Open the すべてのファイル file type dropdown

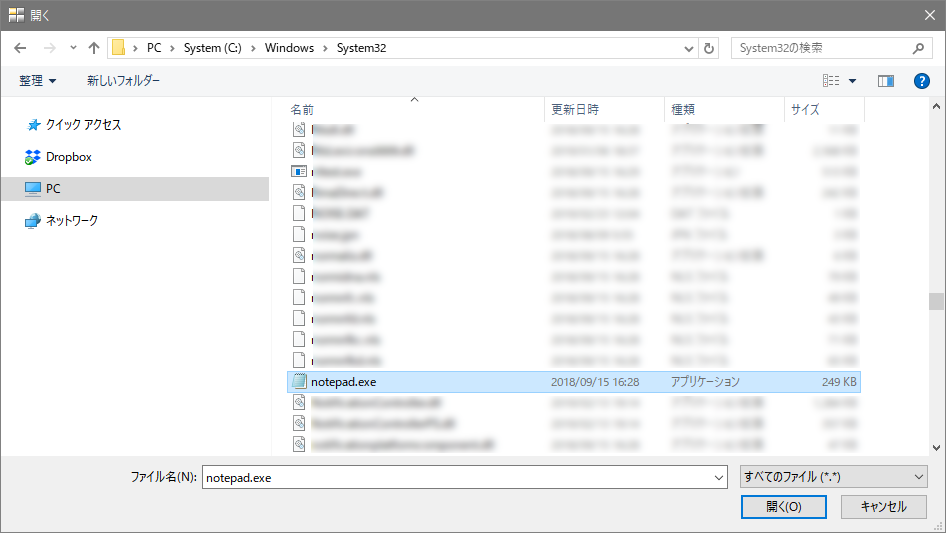pos(833,478)
